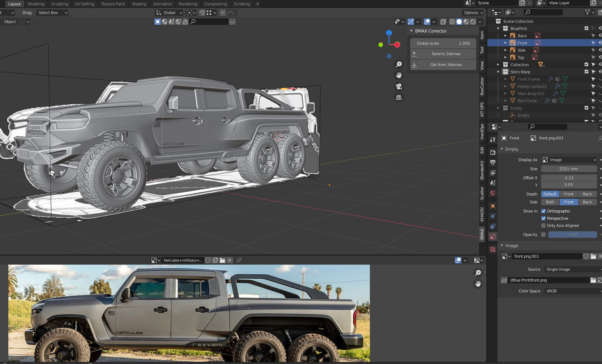Click the viewport zoom magnifier icon

pyautogui.click(x=399, y=64)
